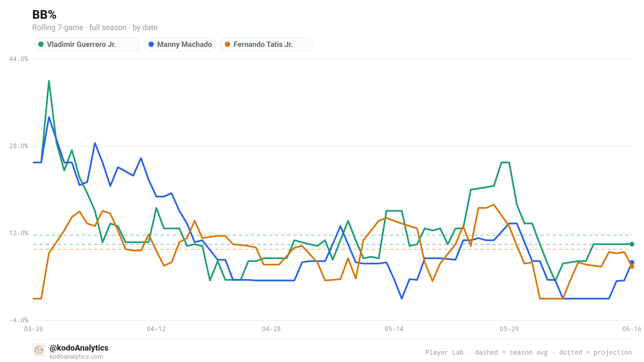The width and height of the screenshot is (644, 362).
Task: Click the 04-28 date label
Action: 271,329
